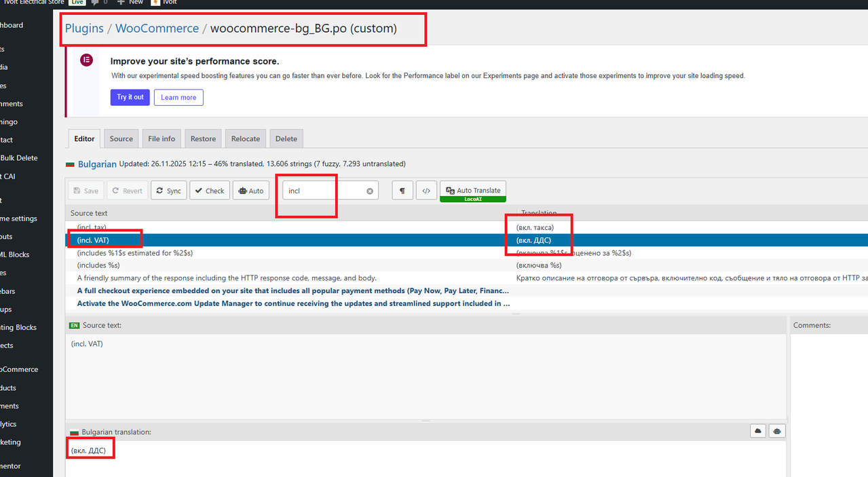Click the Live badge in admin bar
This screenshot has height=477, width=868.
click(x=77, y=3)
